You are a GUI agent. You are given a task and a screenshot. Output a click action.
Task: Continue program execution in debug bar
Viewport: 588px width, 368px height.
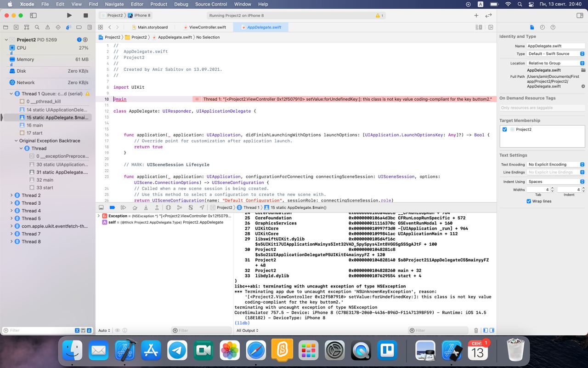[123, 207]
